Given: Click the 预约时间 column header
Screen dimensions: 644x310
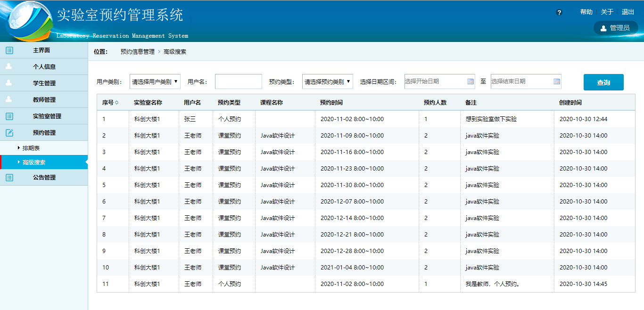Looking at the screenshot, I should (331, 103).
